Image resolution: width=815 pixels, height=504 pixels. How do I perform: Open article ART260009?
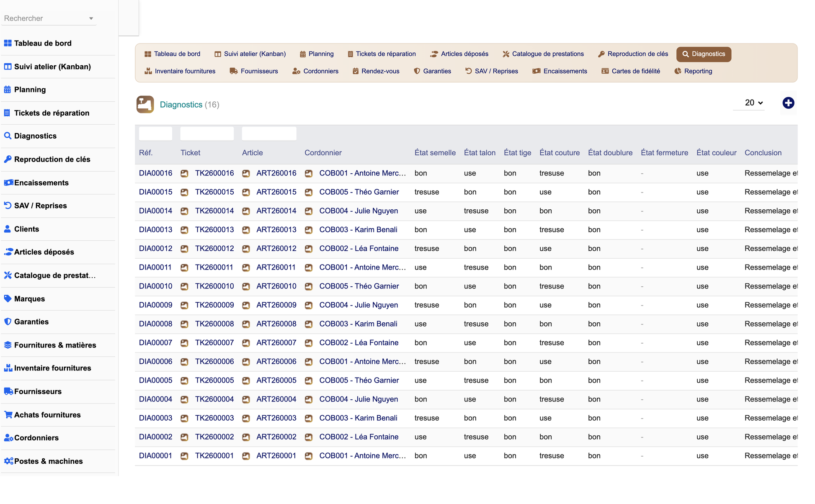point(276,305)
